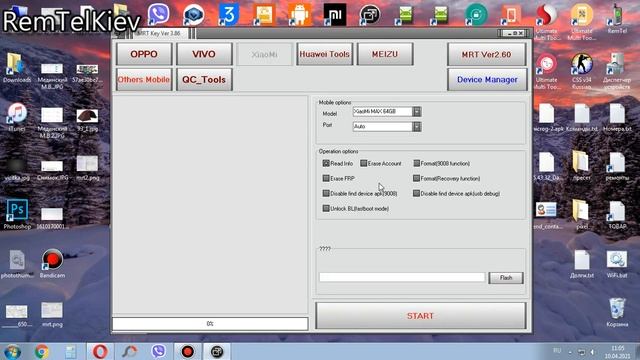This screenshot has width=640, height=360.
Task: Open the Recycle Bin (Корзина) icon
Action: pos(617,312)
